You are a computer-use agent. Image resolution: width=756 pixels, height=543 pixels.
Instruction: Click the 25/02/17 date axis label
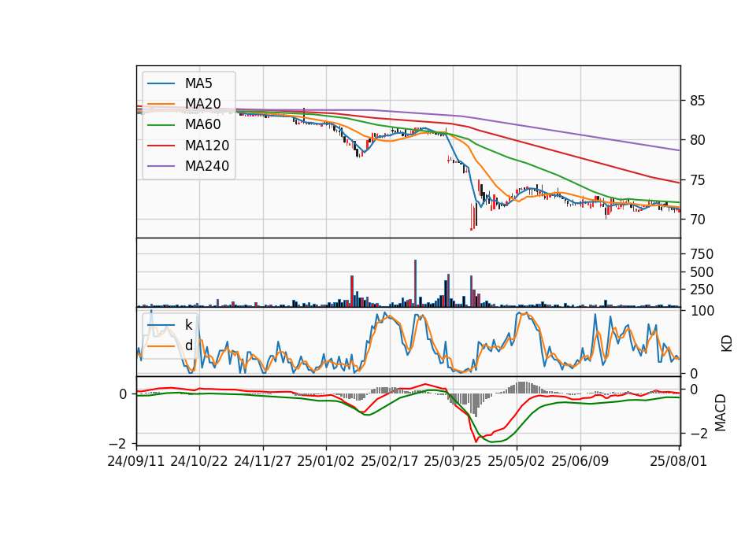point(390,461)
